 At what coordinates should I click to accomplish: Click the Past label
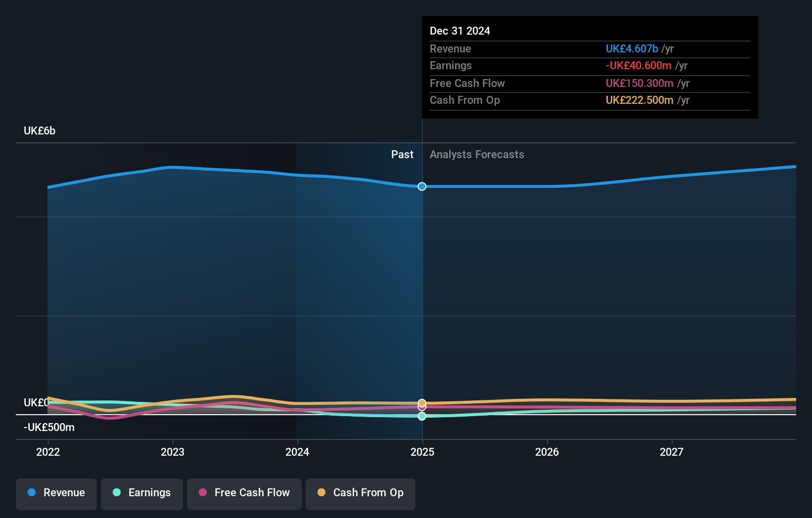click(402, 155)
